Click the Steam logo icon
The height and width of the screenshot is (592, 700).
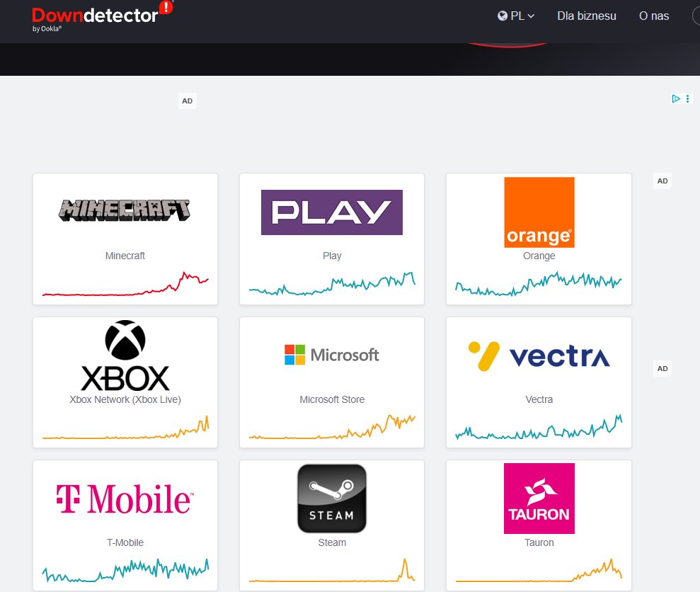pyautogui.click(x=332, y=499)
